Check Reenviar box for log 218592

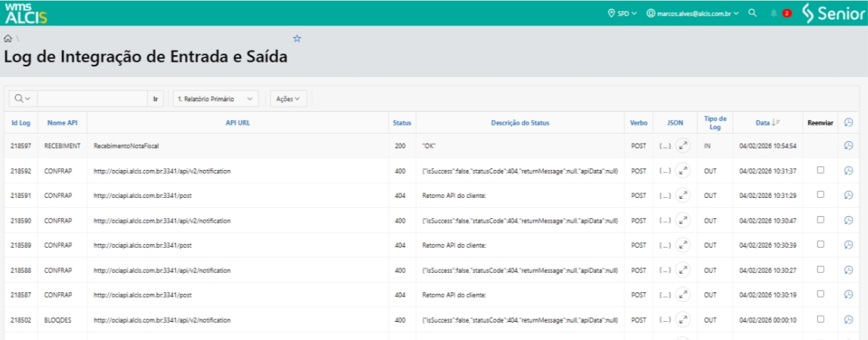coord(820,170)
